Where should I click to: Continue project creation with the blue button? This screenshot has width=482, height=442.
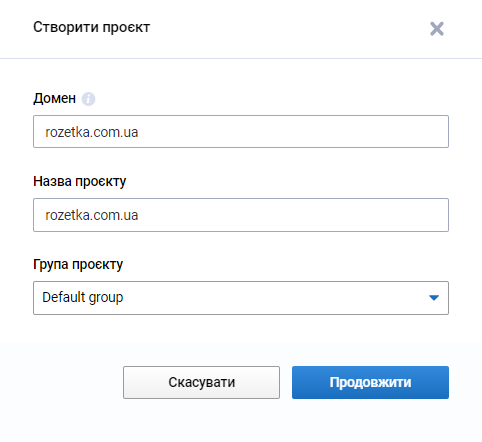pos(370,382)
